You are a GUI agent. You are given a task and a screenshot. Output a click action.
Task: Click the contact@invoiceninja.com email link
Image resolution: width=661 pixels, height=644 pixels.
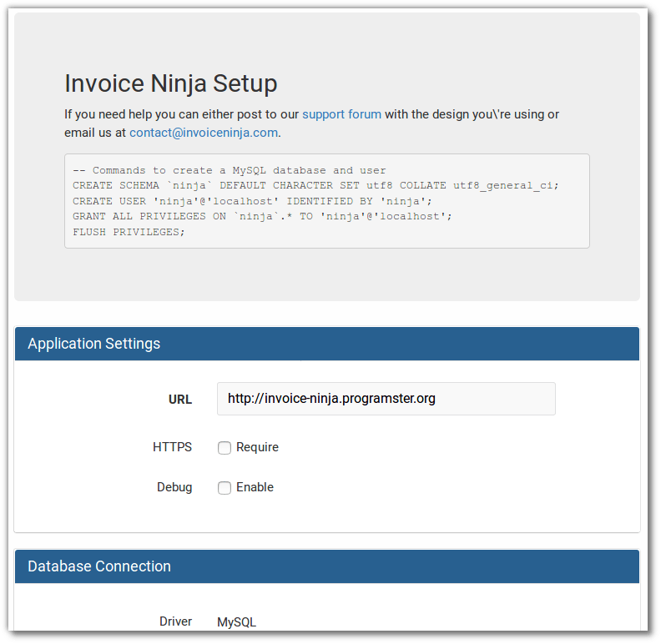[x=204, y=133]
